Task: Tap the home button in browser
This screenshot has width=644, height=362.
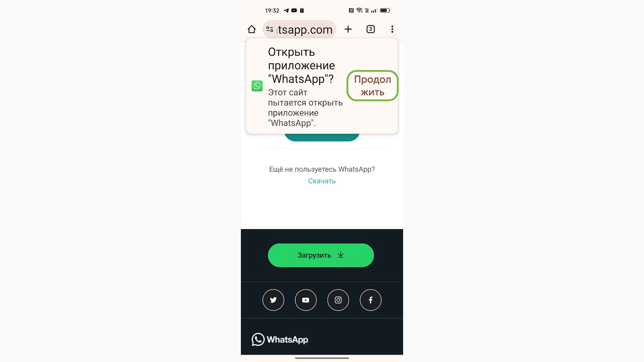Action: pyautogui.click(x=252, y=29)
